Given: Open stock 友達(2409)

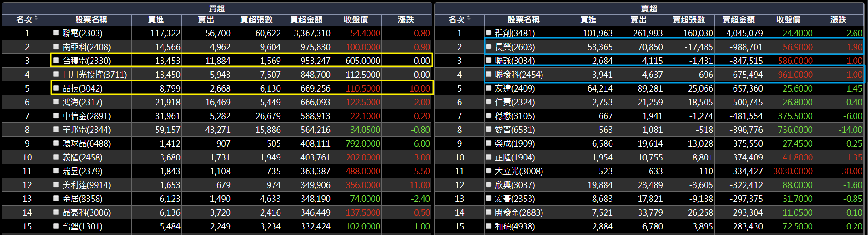Looking at the screenshot, I should (515, 88).
